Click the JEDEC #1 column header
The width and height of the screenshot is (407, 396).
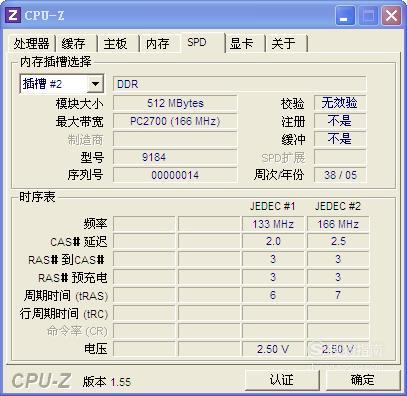(273, 206)
